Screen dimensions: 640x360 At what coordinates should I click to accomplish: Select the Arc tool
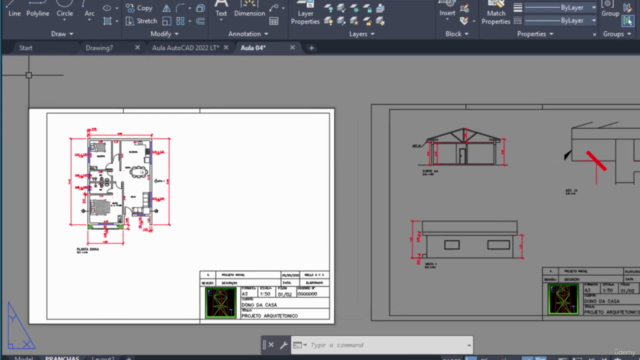pyautogui.click(x=89, y=9)
